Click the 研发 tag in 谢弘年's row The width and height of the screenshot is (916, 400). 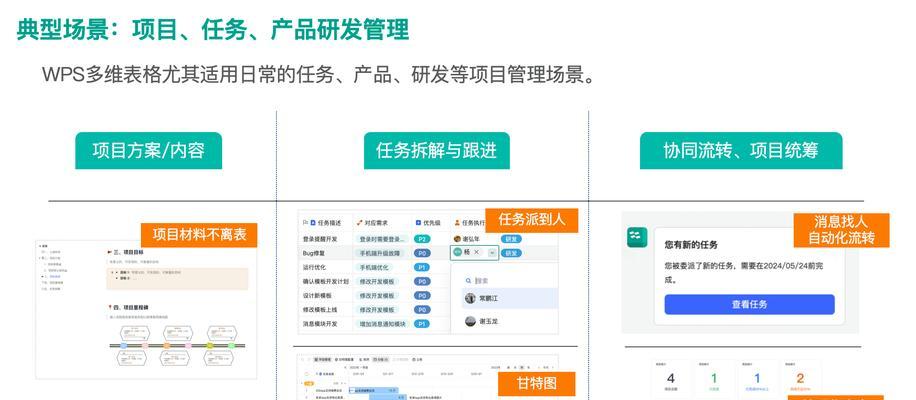tap(511, 239)
